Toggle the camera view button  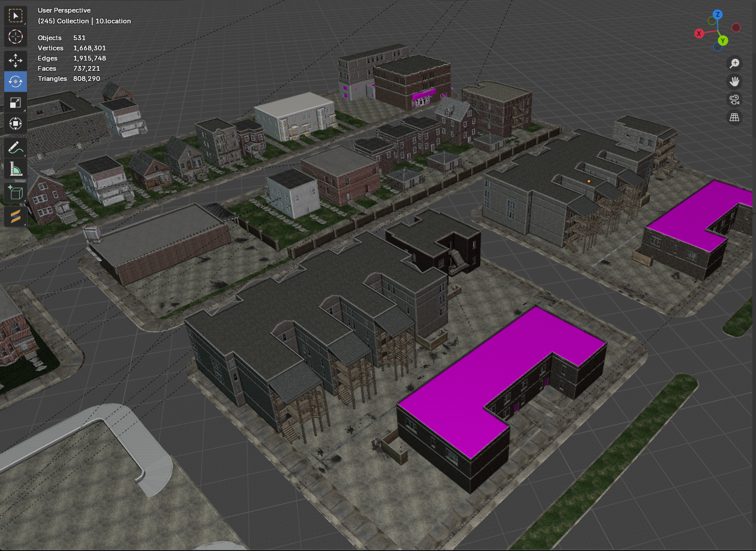click(x=734, y=99)
